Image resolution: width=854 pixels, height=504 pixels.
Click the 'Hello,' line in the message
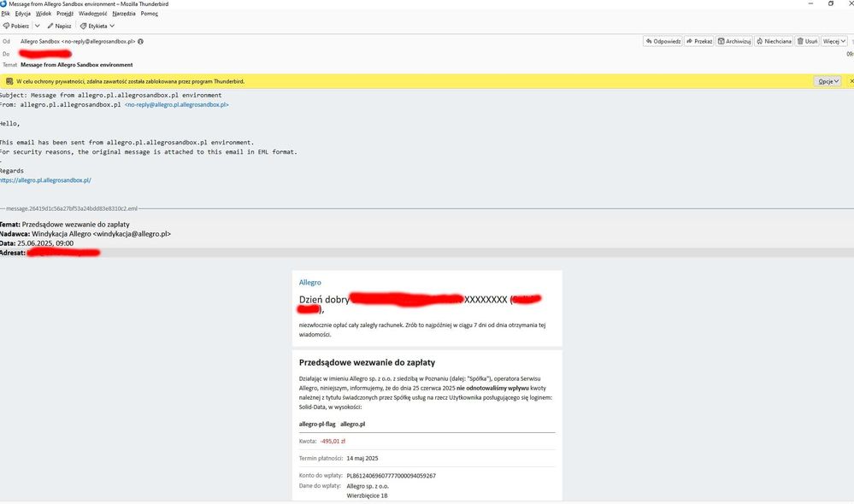coord(9,124)
